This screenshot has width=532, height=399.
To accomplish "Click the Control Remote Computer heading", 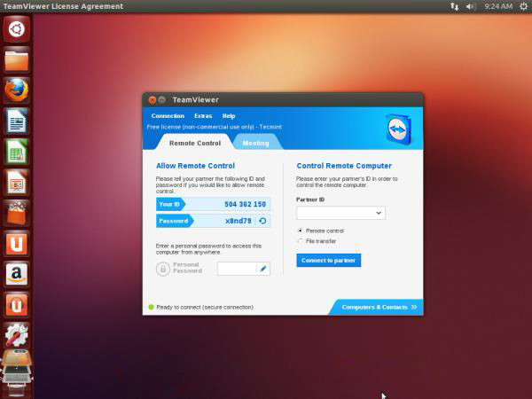I will (344, 166).
